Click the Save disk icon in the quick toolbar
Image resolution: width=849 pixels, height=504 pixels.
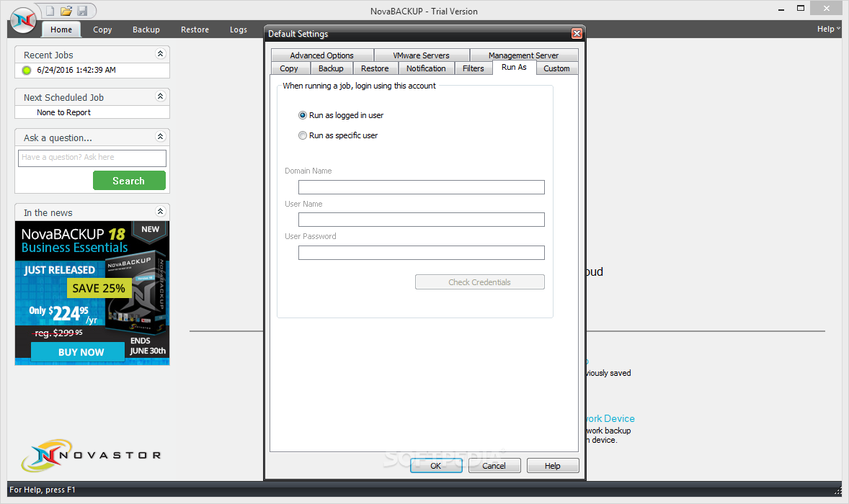pyautogui.click(x=82, y=11)
